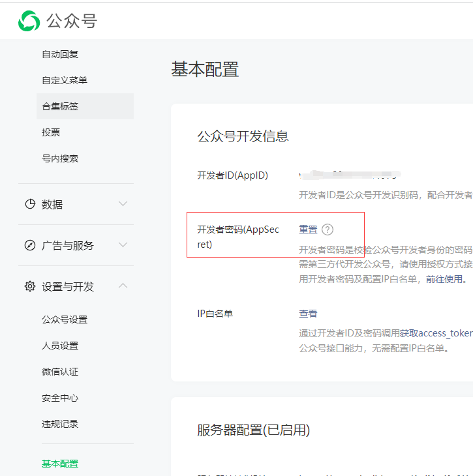
Task: Click the 设置与开发 menu label
Action: pos(68,286)
